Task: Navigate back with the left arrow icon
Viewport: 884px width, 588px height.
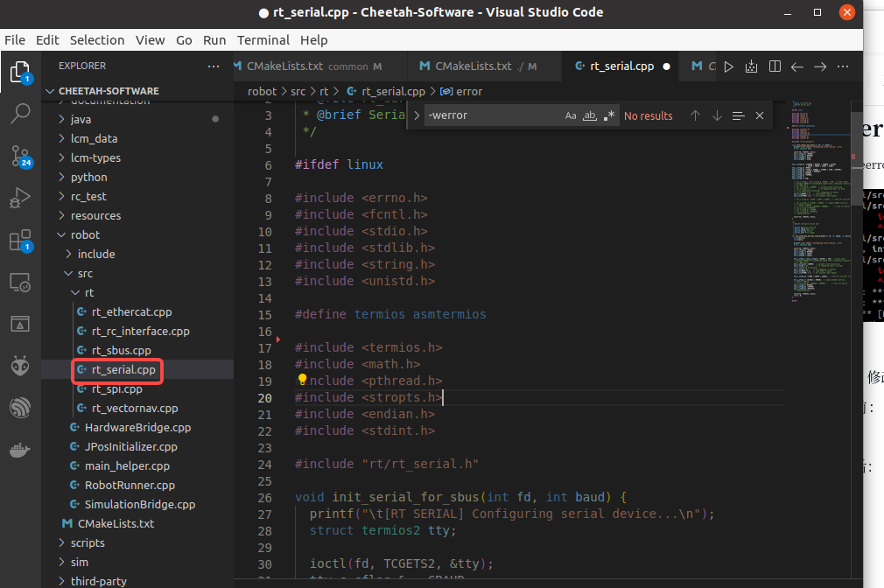Action: click(796, 66)
